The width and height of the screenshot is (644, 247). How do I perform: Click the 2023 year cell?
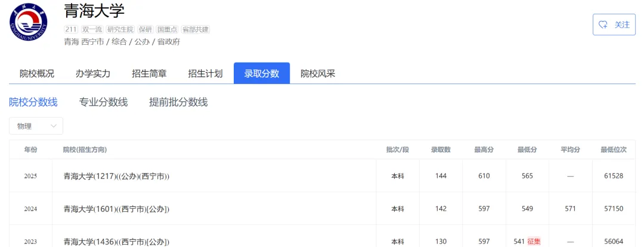[x=30, y=242]
